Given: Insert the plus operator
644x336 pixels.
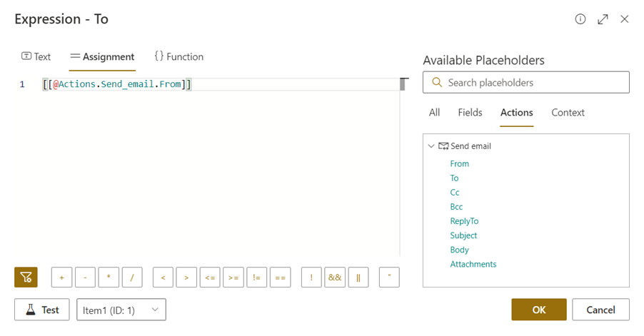Looking at the screenshot, I should click(x=61, y=278).
